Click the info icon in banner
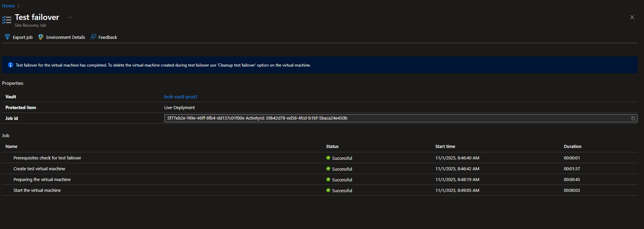 (x=10, y=65)
